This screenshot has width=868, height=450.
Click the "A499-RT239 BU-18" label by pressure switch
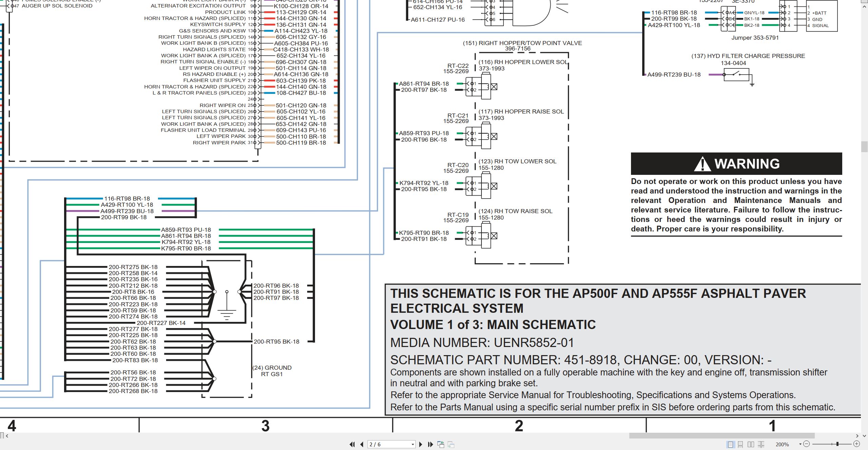click(674, 75)
